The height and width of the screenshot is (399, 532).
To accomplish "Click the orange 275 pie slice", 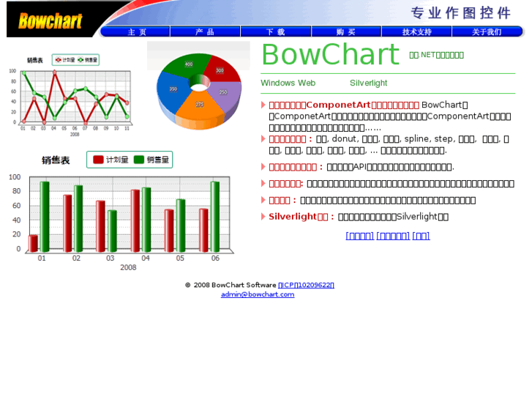I will [200, 108].
